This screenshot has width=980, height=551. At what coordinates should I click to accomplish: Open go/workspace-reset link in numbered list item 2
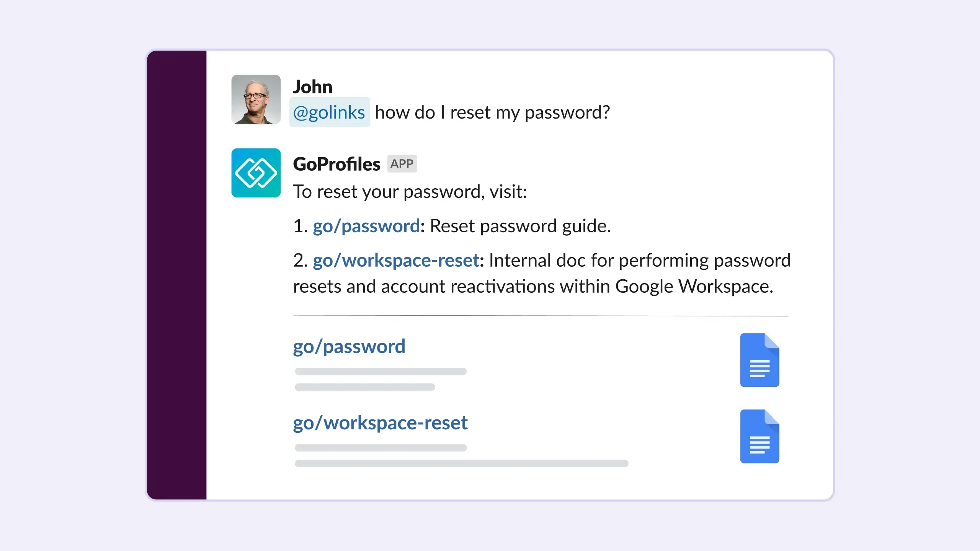(396, 261)
